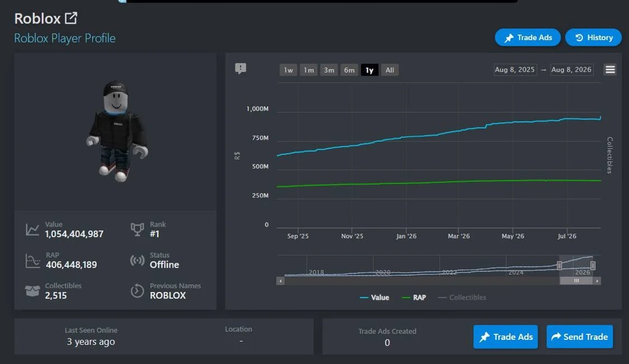Select the All time range
Image resolution: width=629 pixels, height=364 pixels.
click(390, 70)
